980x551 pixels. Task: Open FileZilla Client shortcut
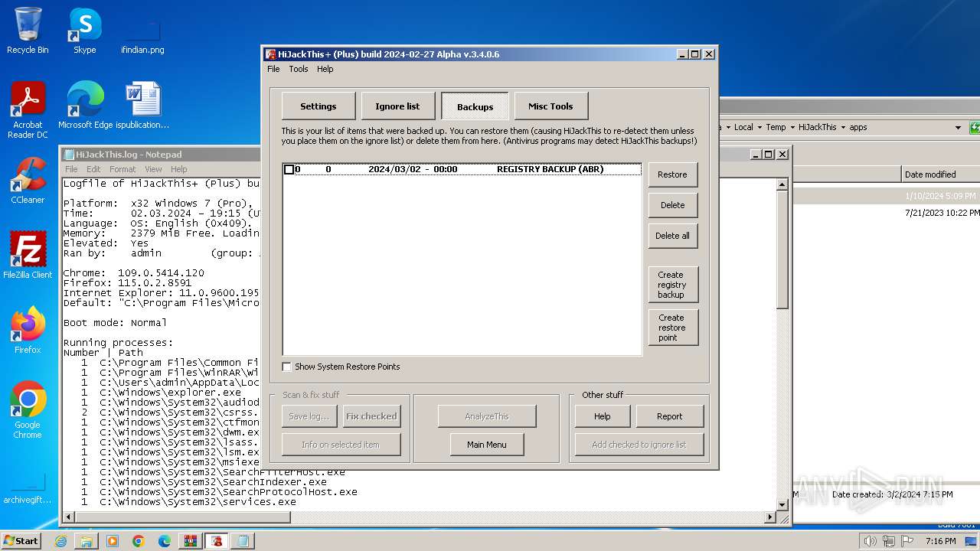(28, 256)
